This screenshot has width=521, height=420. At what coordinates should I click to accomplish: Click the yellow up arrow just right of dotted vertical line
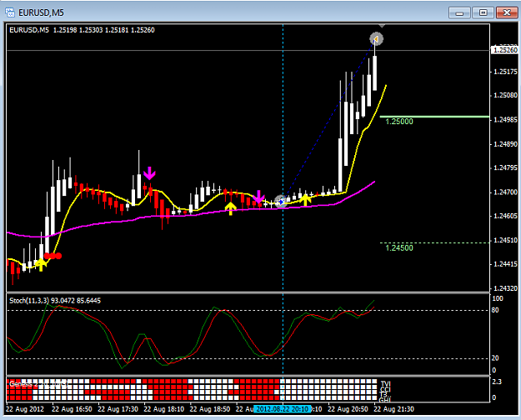click(305, 199)
